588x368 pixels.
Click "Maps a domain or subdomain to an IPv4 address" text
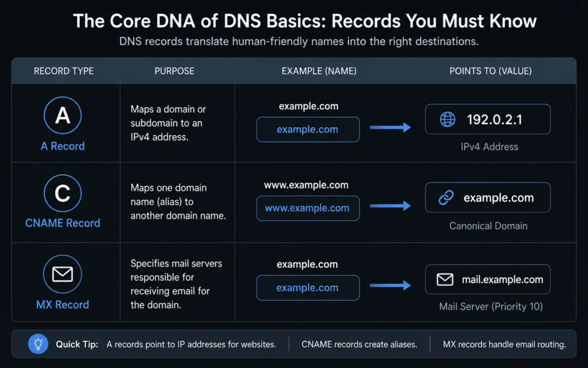pos(168,123)
